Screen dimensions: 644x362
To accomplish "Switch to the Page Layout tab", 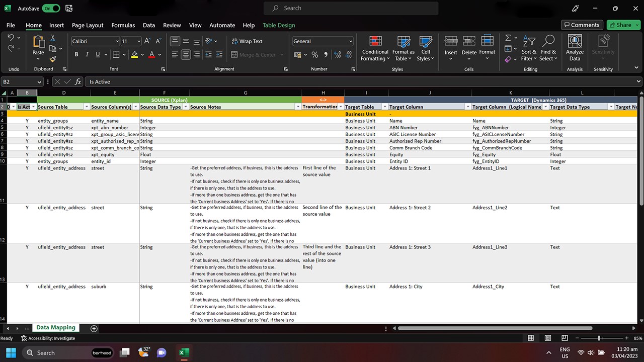I will point(88,25).
